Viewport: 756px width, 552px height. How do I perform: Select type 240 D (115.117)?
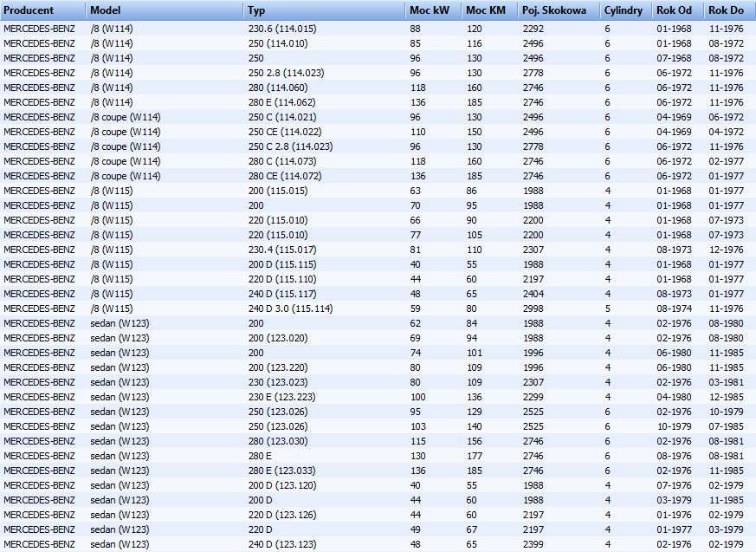[x=282, y=294]
